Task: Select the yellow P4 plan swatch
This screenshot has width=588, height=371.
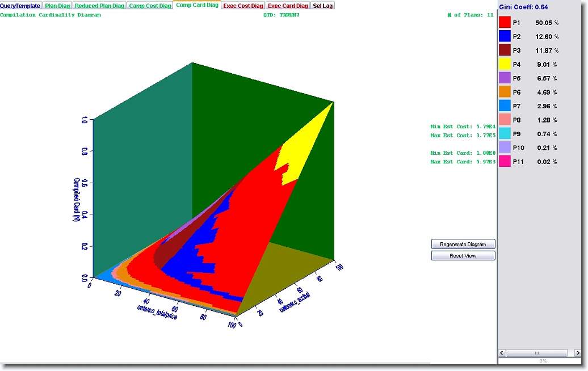Action: point(505,64)
